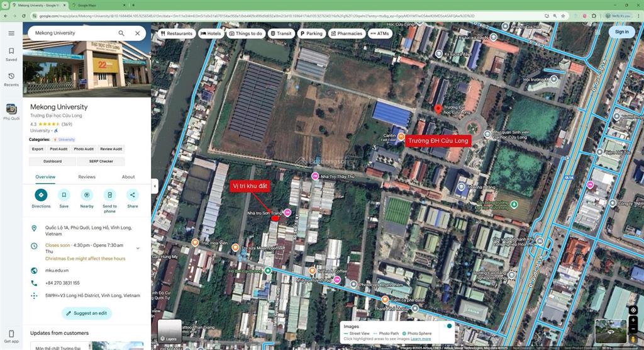Show your location on map
The height and width of the screenshot is (350, 644).
[633, 310]
